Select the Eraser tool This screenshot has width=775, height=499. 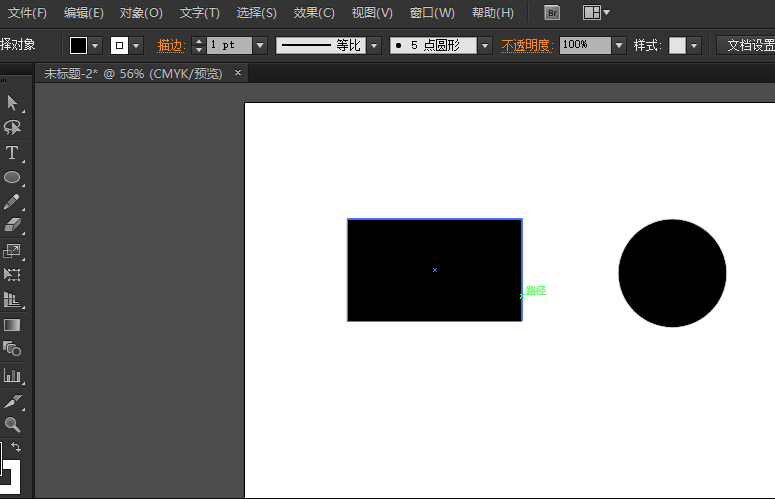coord(12,226)
